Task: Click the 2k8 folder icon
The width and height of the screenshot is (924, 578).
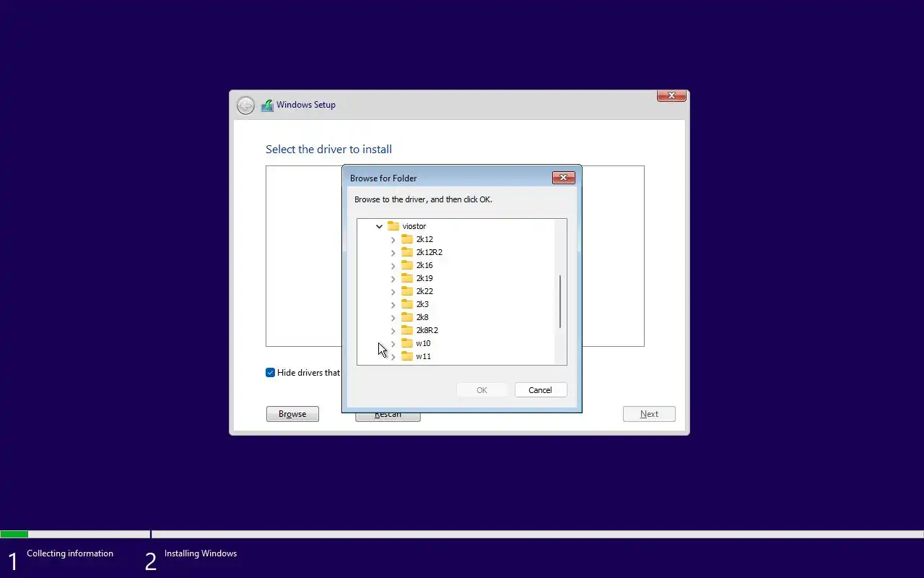Action: click(407, 317)
